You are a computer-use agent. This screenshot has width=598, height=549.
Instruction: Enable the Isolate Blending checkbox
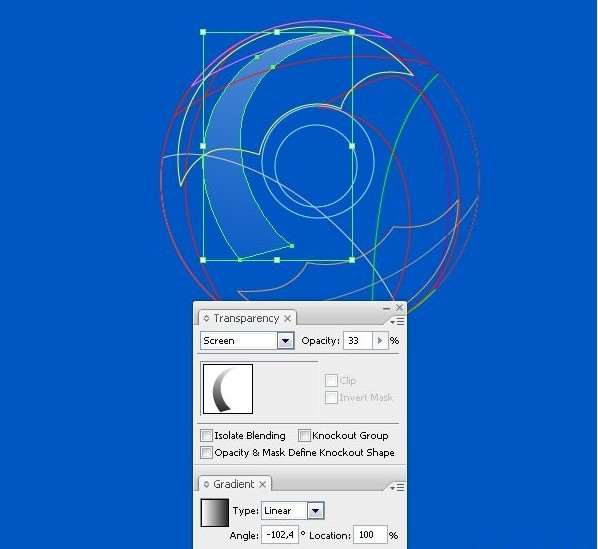[206, 435]
